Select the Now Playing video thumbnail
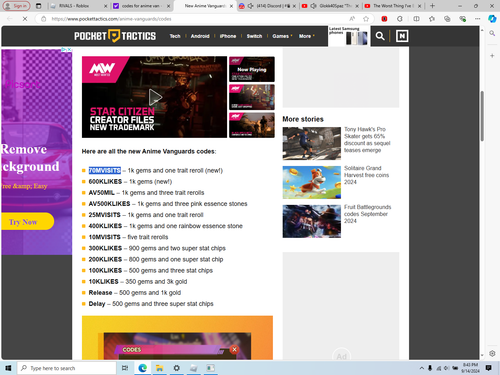The image size is (500, 375). click(252, 69)
